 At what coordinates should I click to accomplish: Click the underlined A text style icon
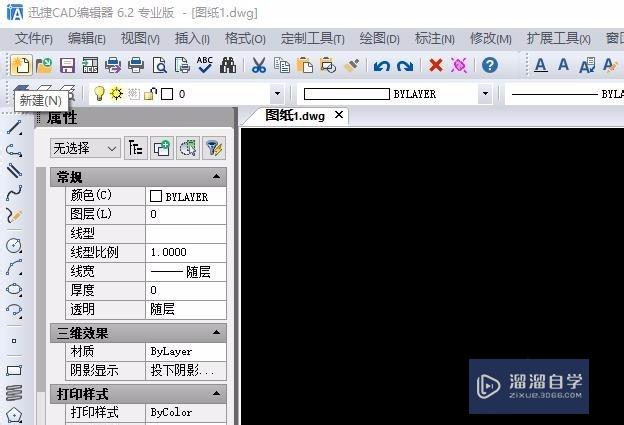tap(540, 65)
